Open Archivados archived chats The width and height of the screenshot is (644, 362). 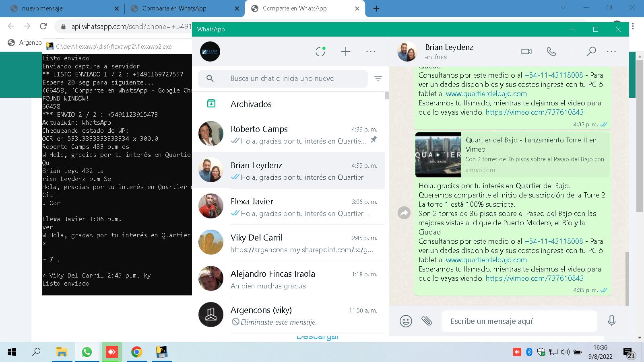(x=289, y=104)
